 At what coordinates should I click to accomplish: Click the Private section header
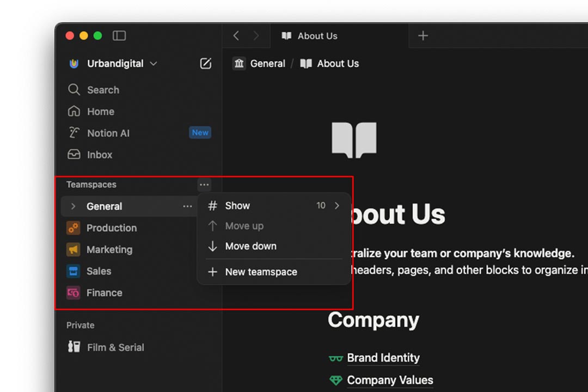pyautogui.click(x=80, y=325)
